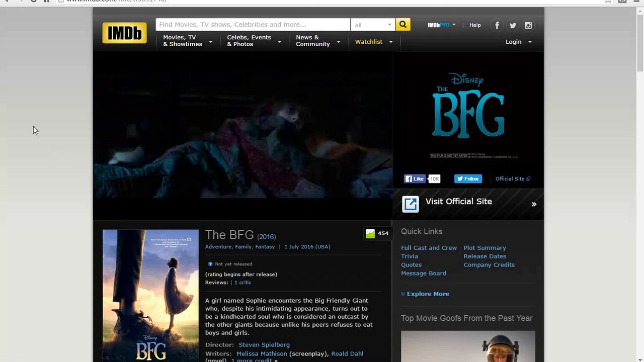644x362 pixels.
Task: Expand the Explore More section
Action: [425, 294]
